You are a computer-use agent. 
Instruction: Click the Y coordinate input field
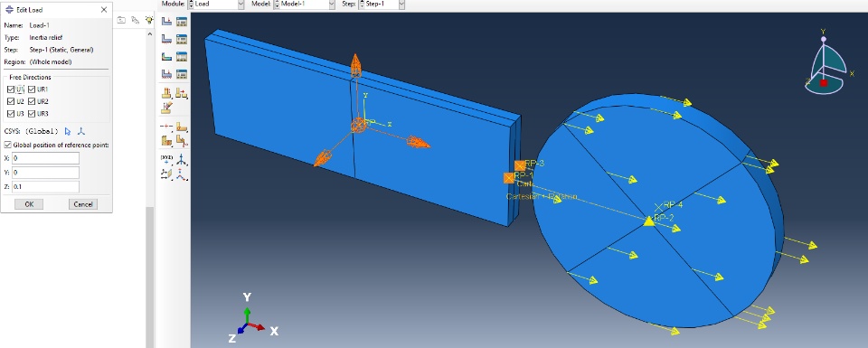point(45,173)
